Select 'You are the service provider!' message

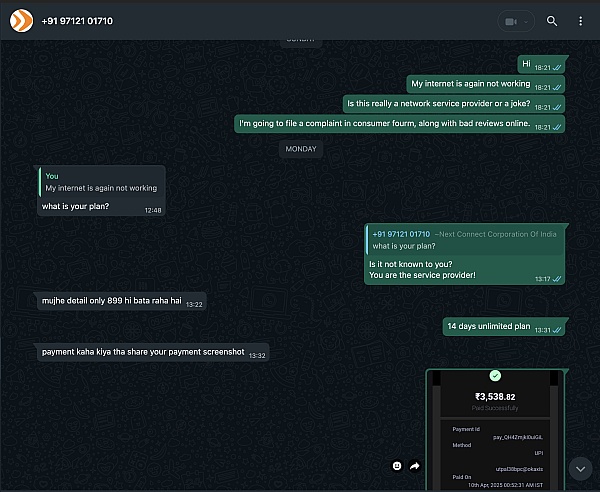pyautogui.click(x=465, y=254)
